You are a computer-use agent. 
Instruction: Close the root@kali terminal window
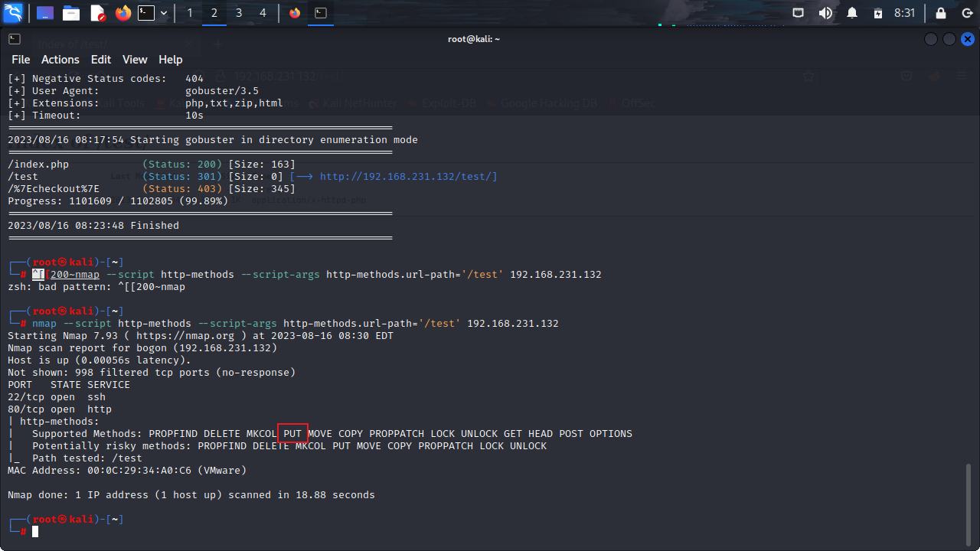(968, 39)
